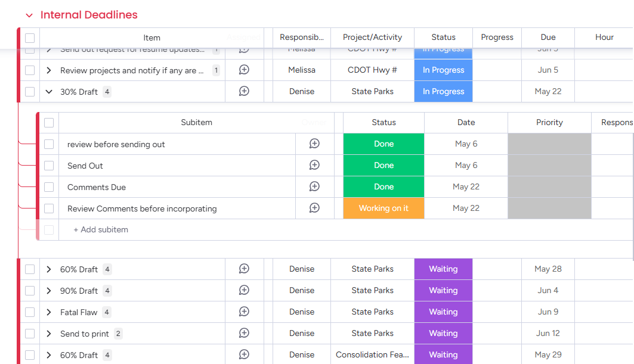Tick the Send Out subitem checkbox

tap(49, 166)
